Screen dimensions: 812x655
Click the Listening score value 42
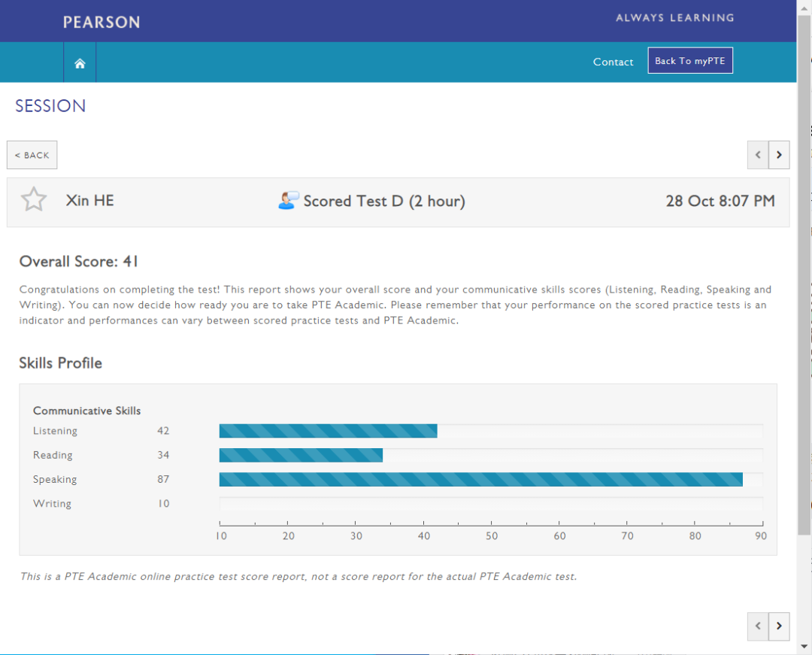click(x=163, y=431)
